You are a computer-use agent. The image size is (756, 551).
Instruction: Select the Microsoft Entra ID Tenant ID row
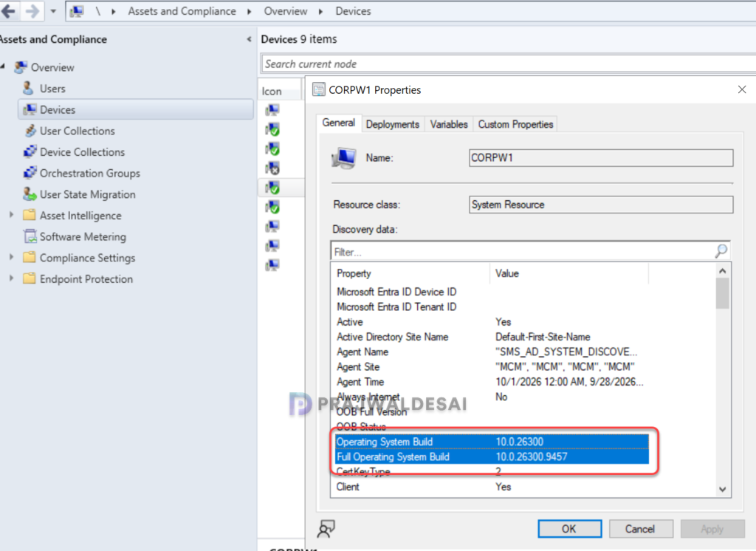492,307
